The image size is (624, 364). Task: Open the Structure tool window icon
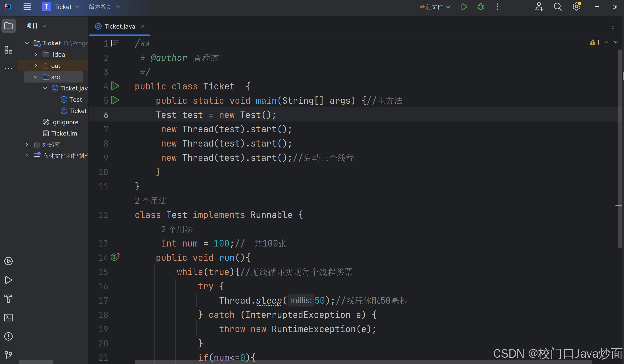(8, 50)
